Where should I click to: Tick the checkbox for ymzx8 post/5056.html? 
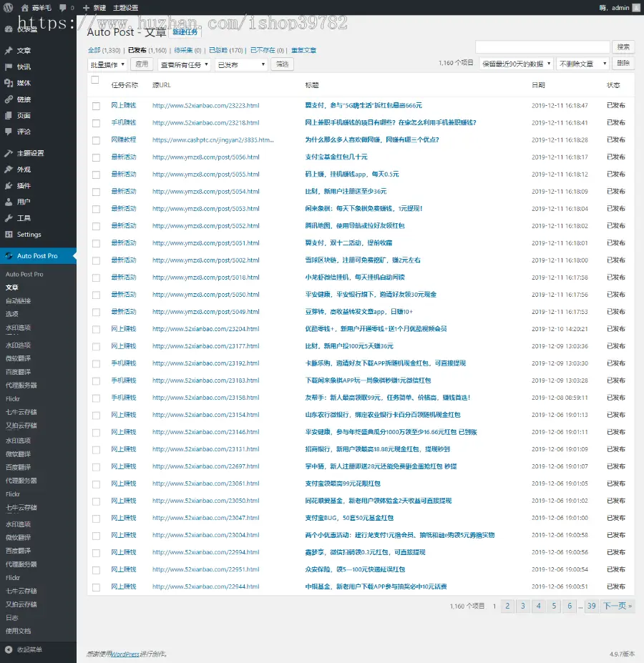[x=97, y=157]
